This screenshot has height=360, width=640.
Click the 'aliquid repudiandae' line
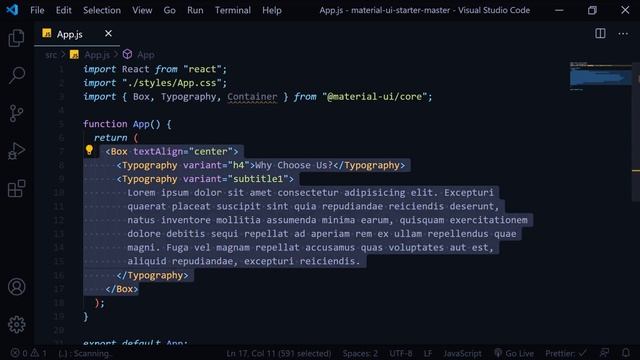pos(244,261)
